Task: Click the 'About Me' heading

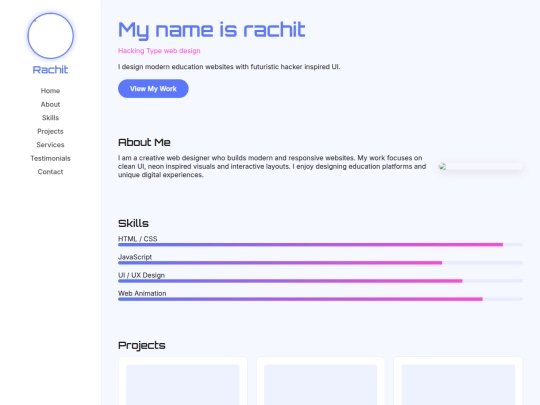Action: pos(144,142)
